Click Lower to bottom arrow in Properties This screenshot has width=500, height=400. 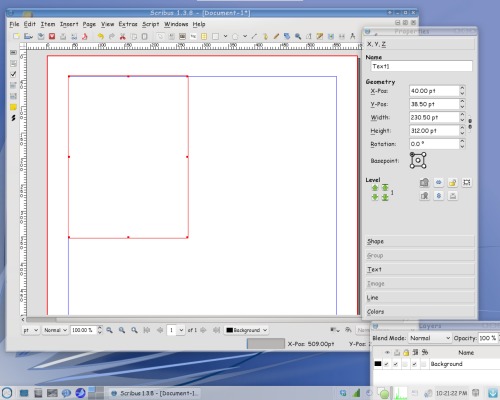click(x=385, y=197)
